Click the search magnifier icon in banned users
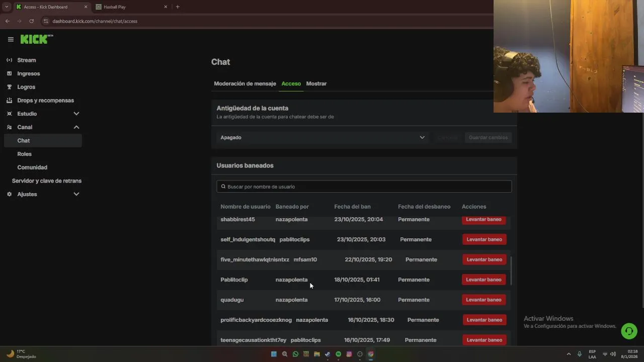Screen dimensions: 644x362 pos(223,187)
